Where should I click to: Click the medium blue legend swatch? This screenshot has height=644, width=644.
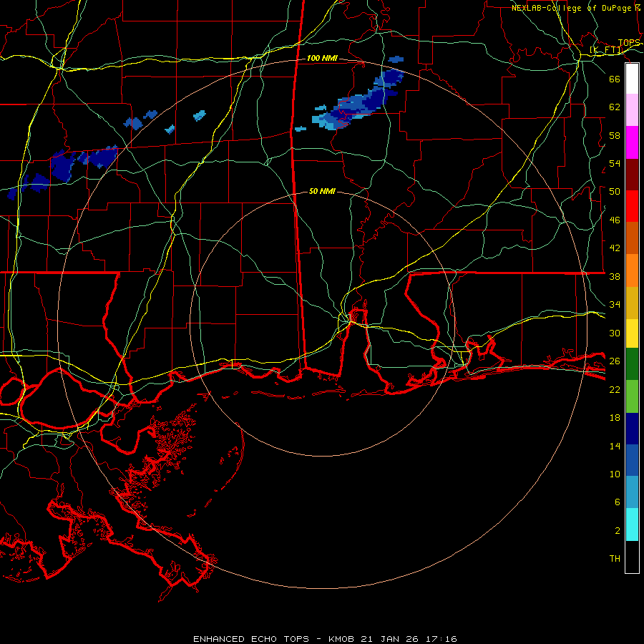coord(632,460)
